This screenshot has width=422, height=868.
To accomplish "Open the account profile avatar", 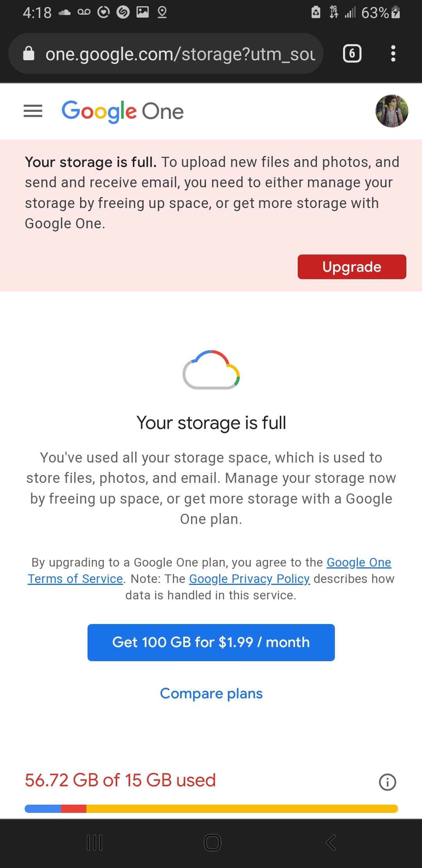I will coord(391,111).
